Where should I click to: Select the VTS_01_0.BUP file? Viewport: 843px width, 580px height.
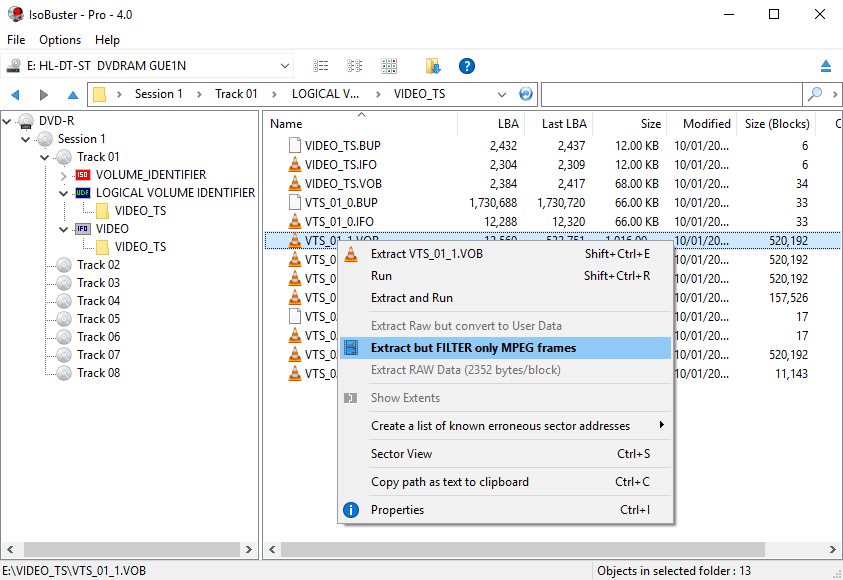click(341, 203)
